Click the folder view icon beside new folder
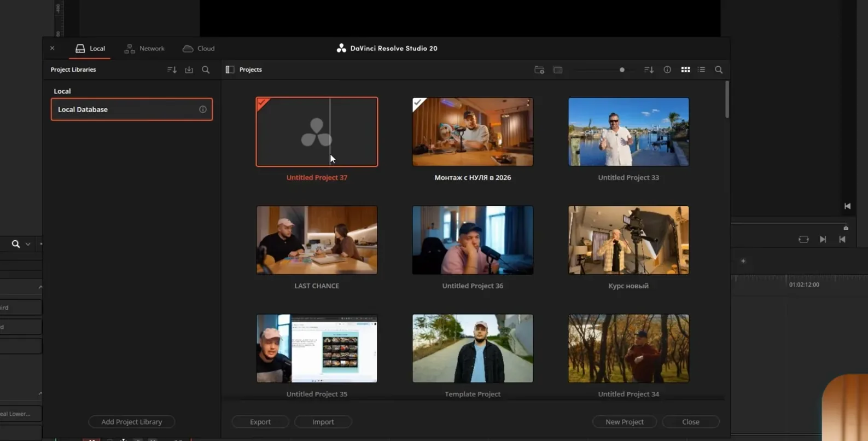 [558, 69]
